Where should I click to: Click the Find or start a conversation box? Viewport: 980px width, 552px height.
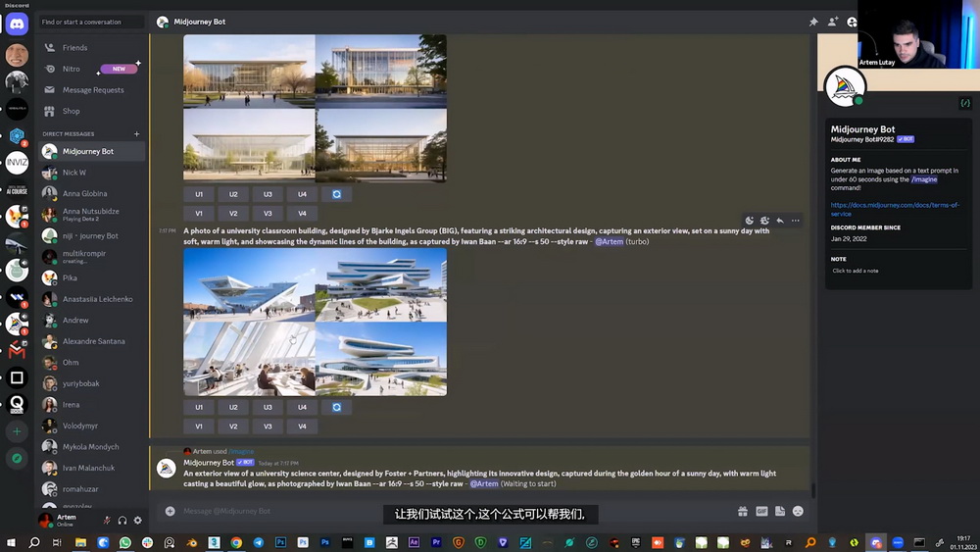click(x=91, y=22)
